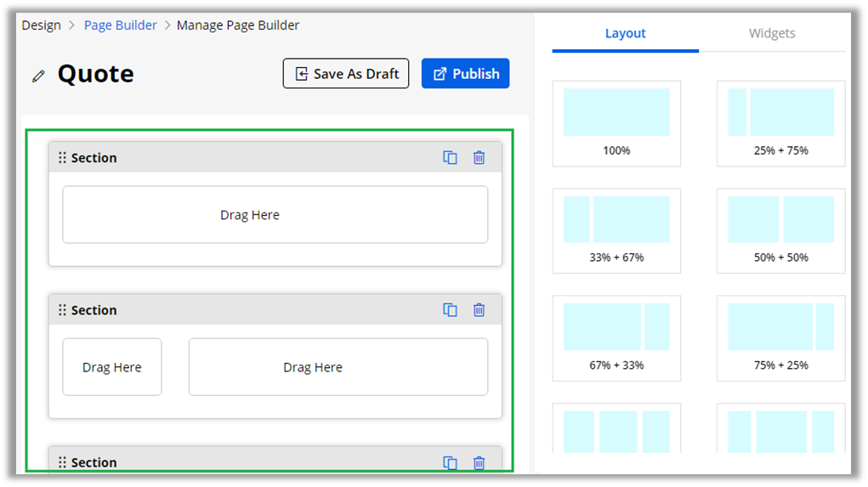Delete the first Section
Screen dimensions: 868x487
[479, 157]
